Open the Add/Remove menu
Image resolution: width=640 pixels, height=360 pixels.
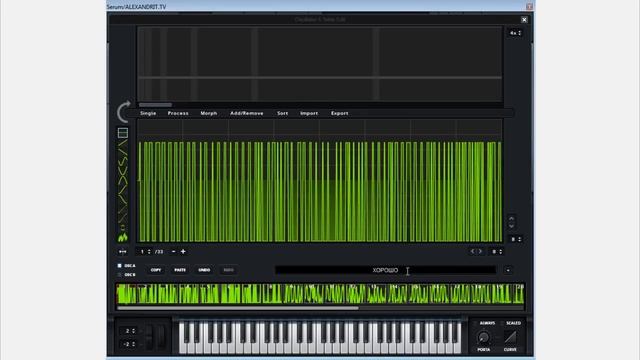point(247,113)
